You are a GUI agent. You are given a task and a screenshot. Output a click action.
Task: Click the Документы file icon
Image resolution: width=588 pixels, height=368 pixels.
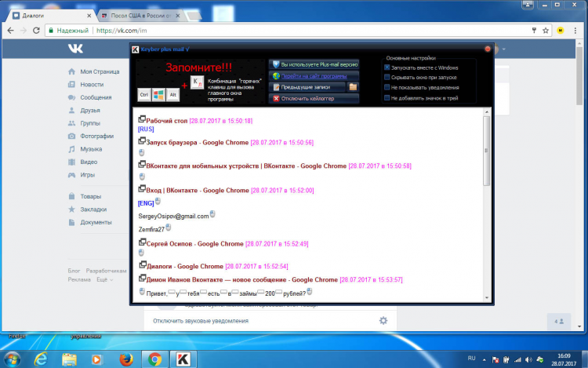pyautogui.click(x=71, y=222)
